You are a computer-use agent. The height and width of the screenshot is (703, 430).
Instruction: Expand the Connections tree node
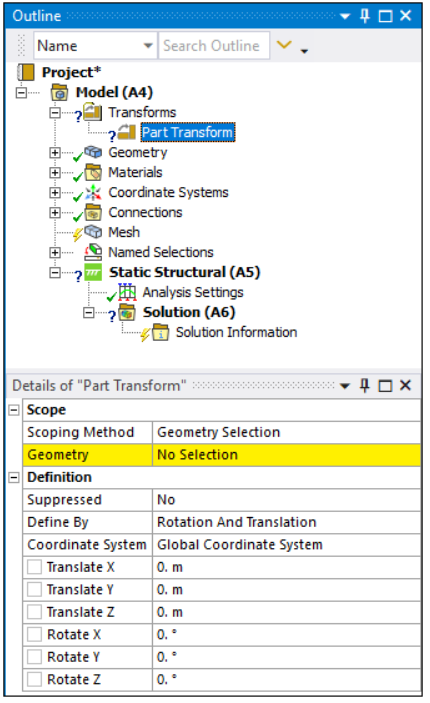point(55,213)
